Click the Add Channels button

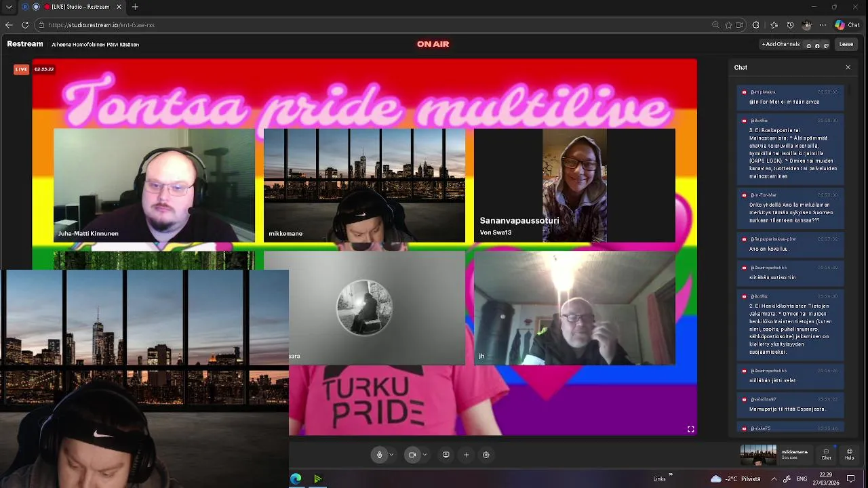pyautogui.click(x=781, y=44)
